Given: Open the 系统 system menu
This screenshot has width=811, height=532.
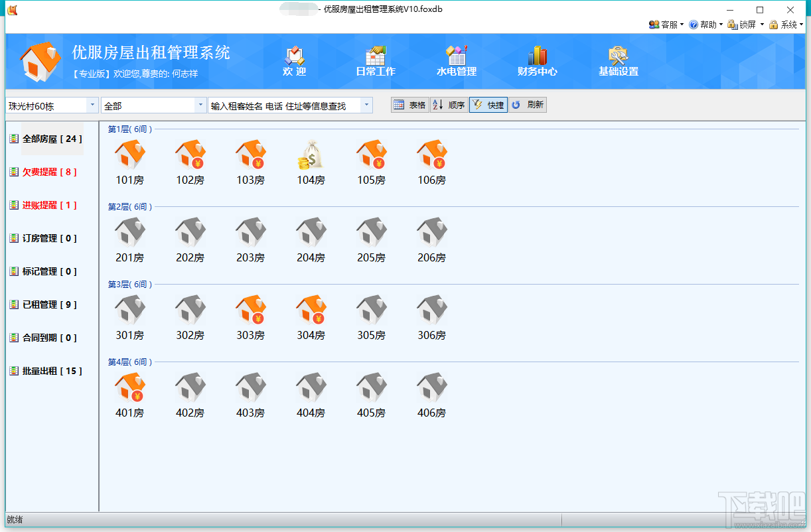Looking at the screenshot, I should coord(786,25).
